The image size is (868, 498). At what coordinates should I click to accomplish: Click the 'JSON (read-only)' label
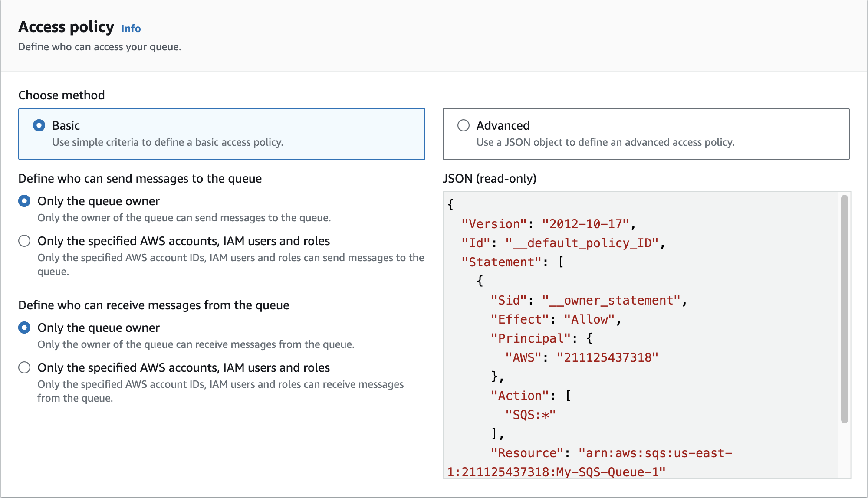pos(489,179)
